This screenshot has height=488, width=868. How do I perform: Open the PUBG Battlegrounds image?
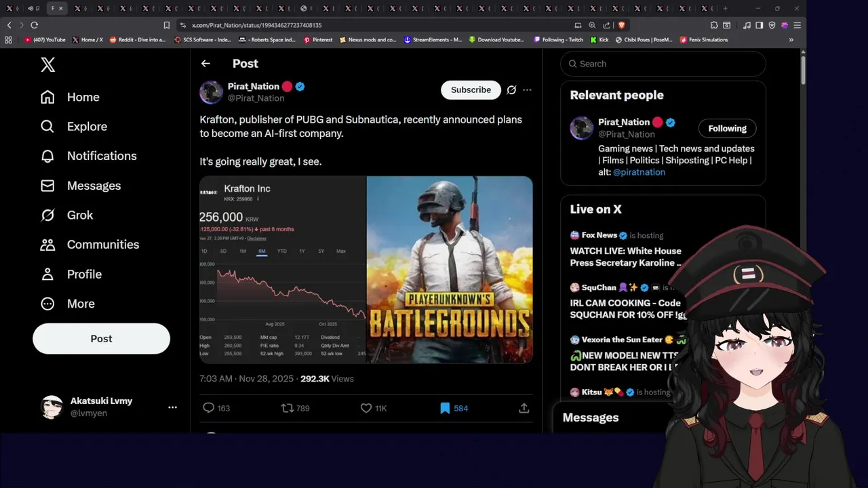(450, 270)
